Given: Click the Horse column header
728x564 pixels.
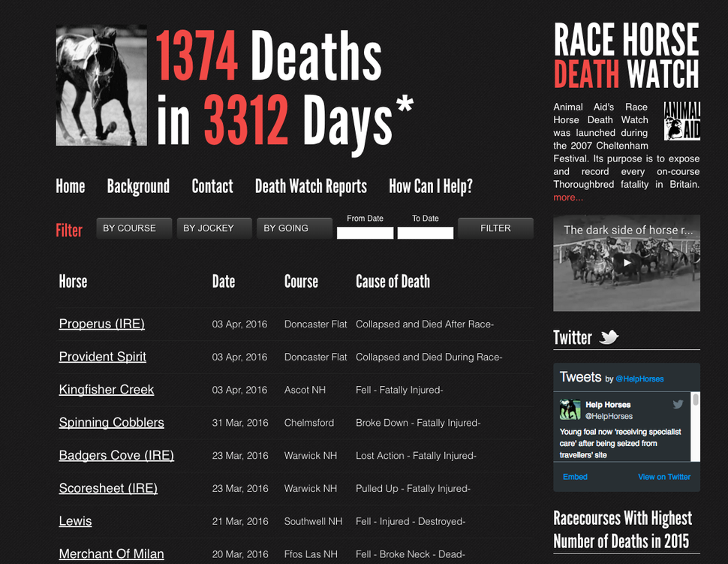Looking at the screenshot, I should 73,282.
